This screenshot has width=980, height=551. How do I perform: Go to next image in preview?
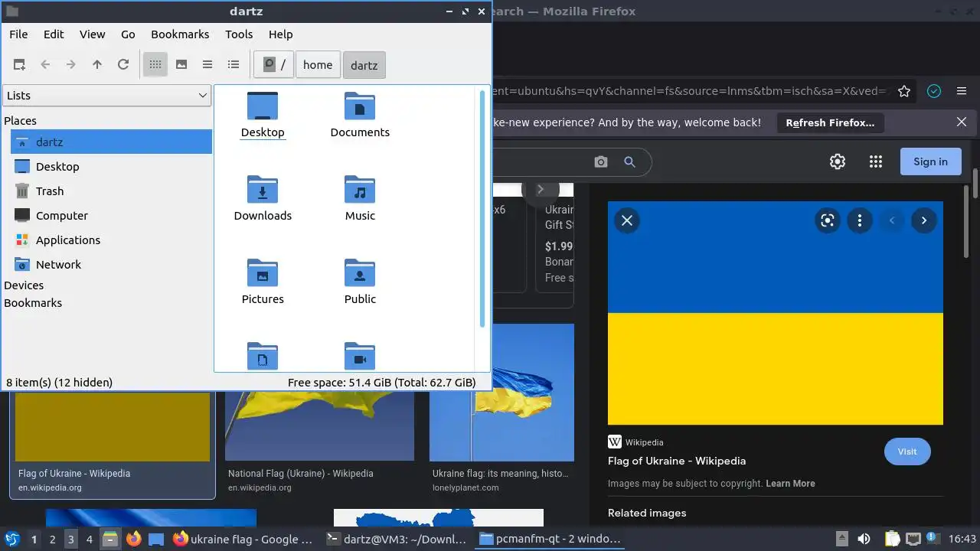coord(924,220)
